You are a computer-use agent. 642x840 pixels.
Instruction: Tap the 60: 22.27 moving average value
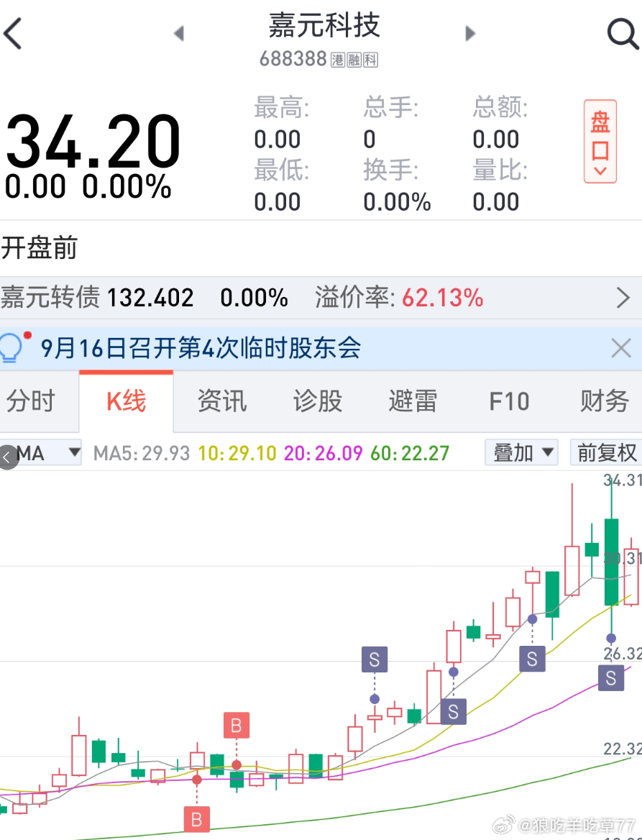(x=410, y=454)
